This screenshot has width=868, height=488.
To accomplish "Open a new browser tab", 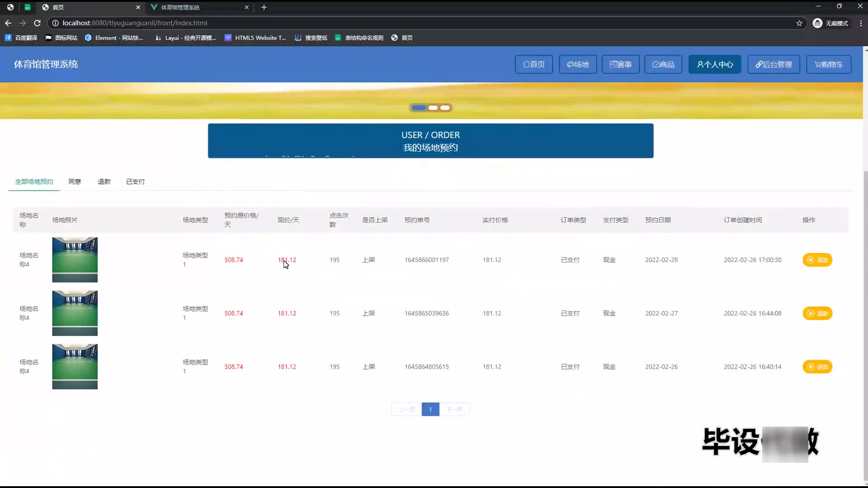I will (x=264, y=7).
